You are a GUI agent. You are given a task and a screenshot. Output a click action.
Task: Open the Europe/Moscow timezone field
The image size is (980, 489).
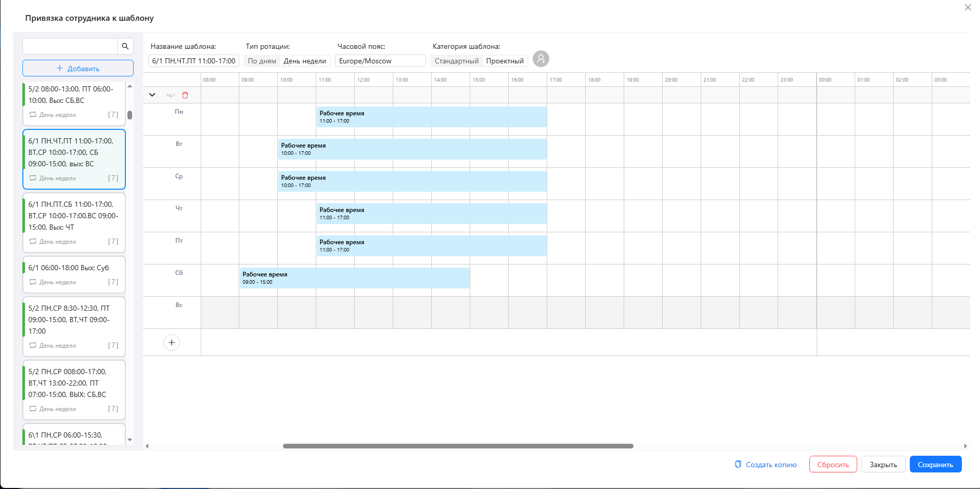pos(380,61)
